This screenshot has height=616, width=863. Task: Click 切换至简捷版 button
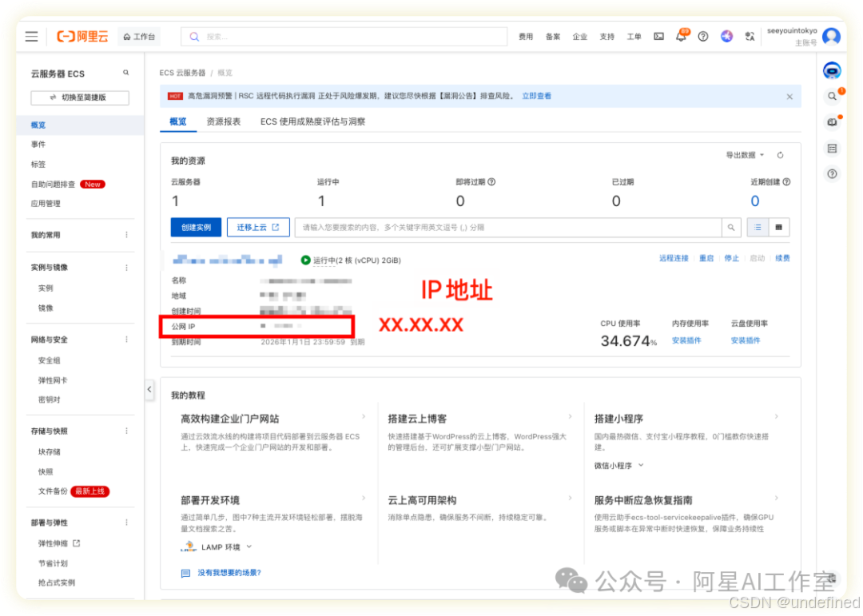click(80, 97)
